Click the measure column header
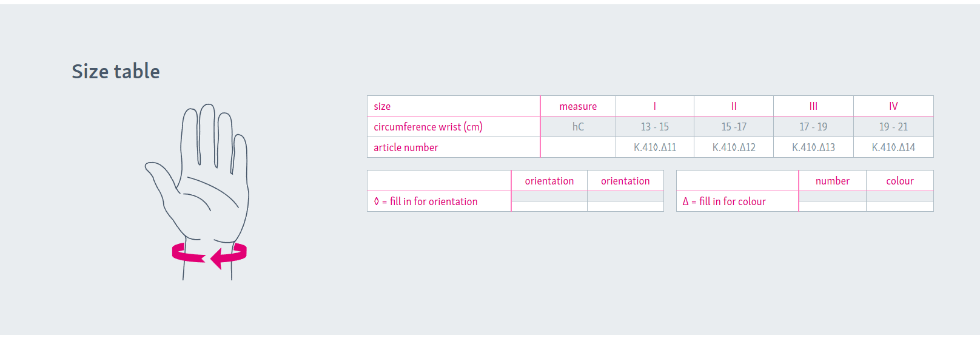980x338 pixels. point(578,106)
